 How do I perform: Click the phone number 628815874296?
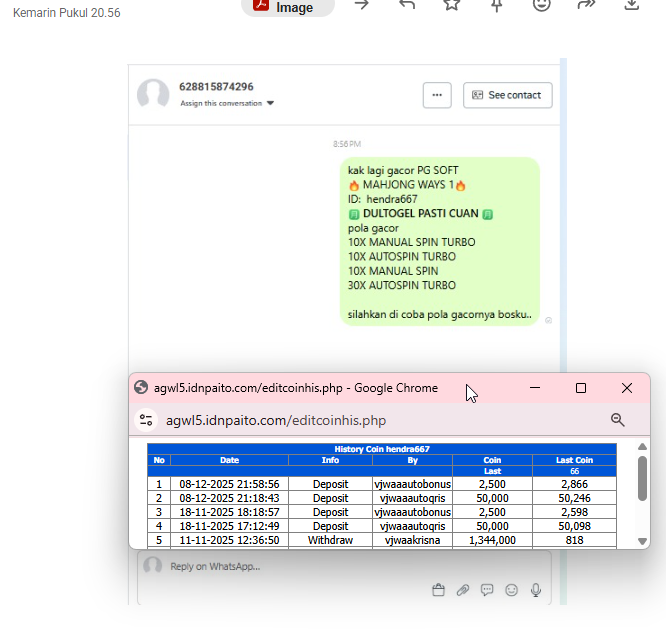(x=216, y=87)
